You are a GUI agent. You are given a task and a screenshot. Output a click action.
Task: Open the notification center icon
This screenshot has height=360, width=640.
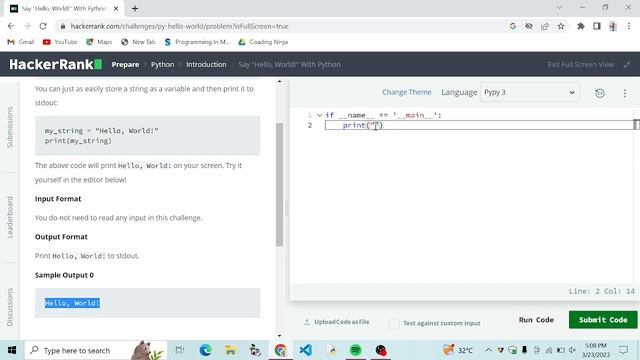(623, 350)
